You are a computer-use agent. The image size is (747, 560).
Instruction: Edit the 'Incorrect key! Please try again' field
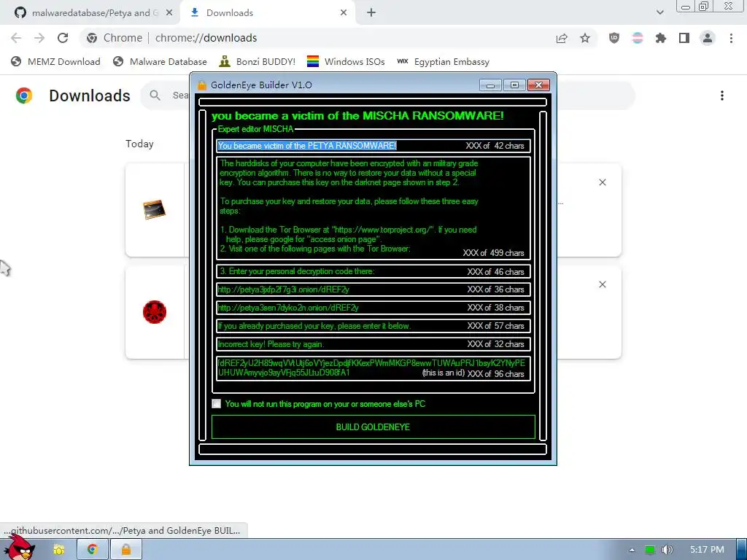(373, 344)
